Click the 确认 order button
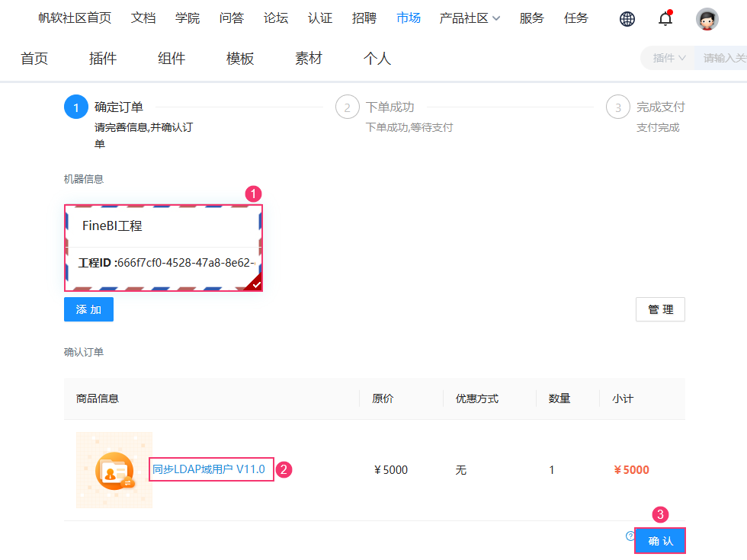The width and height of the screenshot is (747, 560). click(x=660, y=541)
